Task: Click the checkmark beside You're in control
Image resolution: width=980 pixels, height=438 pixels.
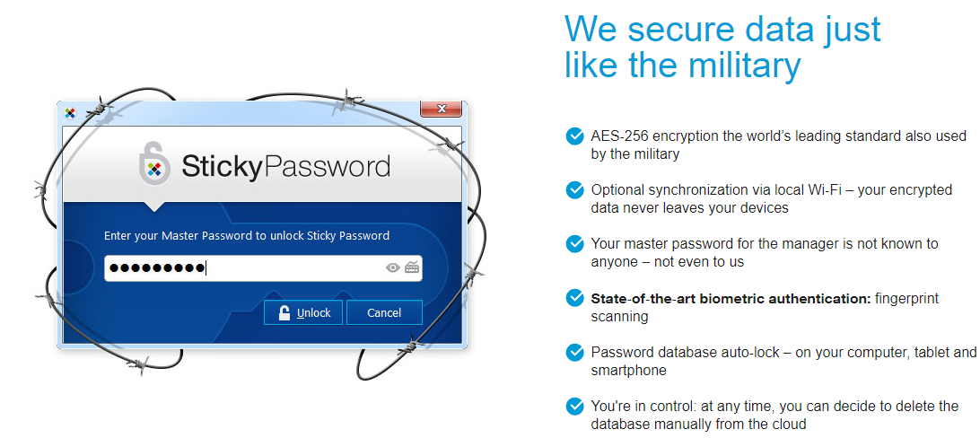Action: coord(574,407)
